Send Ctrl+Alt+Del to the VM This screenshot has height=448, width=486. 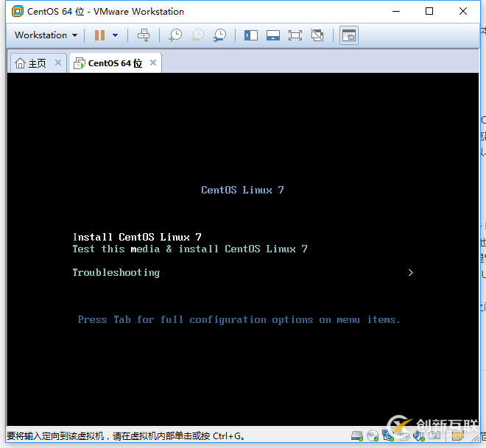click(x=144, y=35)
